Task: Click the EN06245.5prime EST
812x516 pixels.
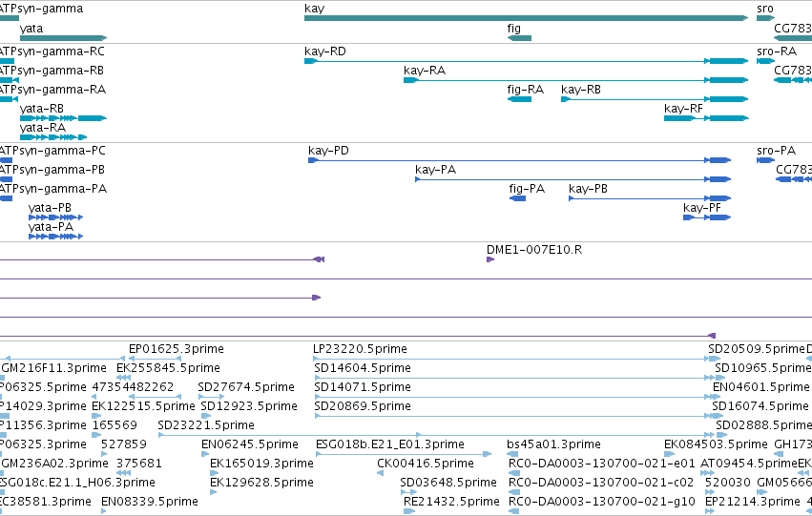Action: coord(205,454)
